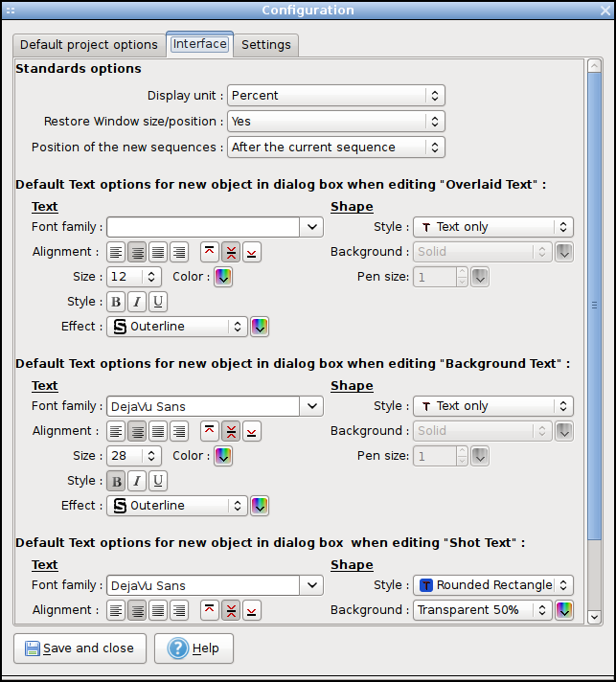Open Shot Text Transparent 50% background dropdown
Image resolution: width=616 pixels, height=682 pixels.
483,610
